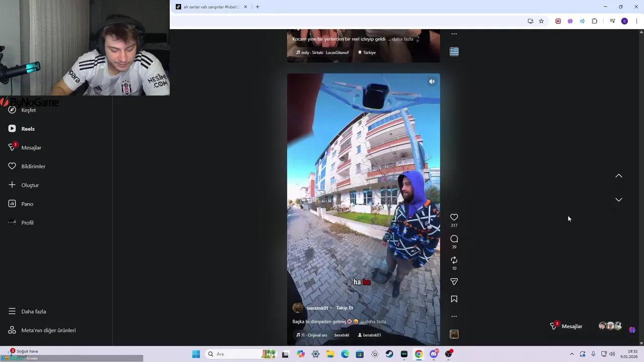This screenshot has width=644, height=362.
Task: Open Pano dashboard
Action: 21,204
